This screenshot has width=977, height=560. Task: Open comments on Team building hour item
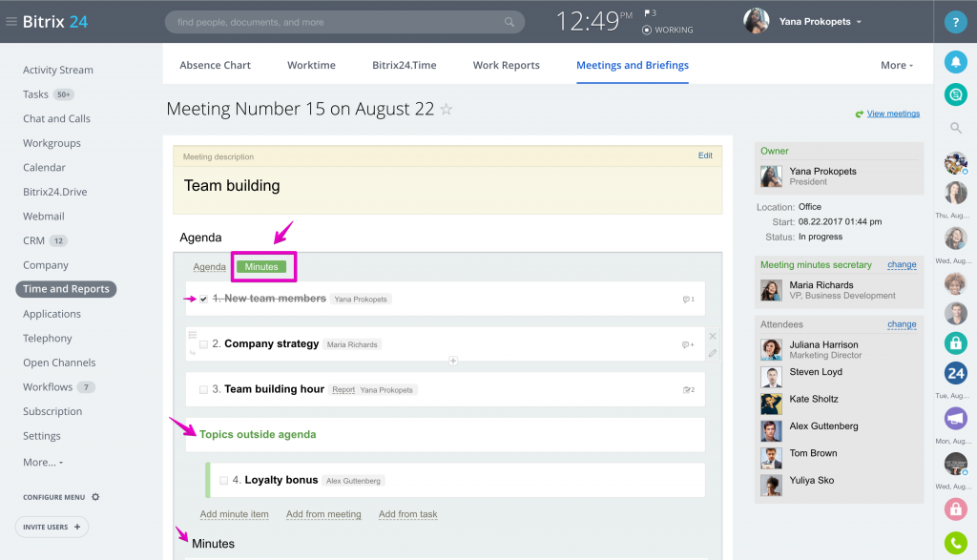point(689,390)
